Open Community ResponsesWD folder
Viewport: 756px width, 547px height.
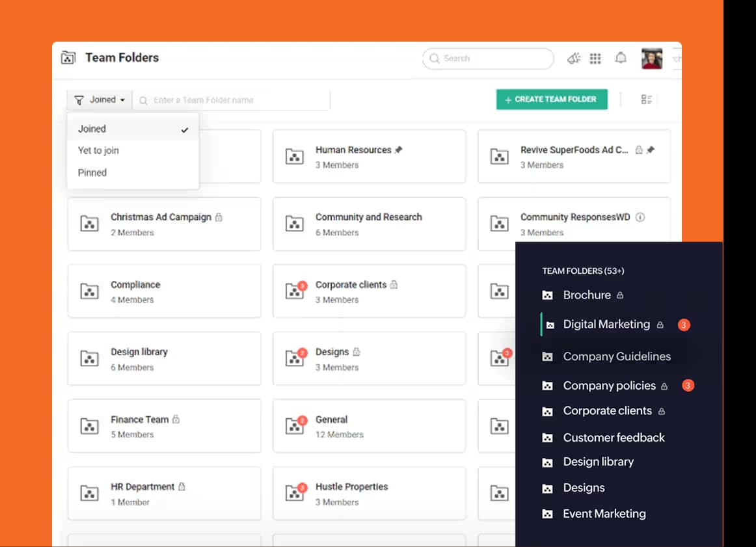pyautogui.click(x=574, y=220)
